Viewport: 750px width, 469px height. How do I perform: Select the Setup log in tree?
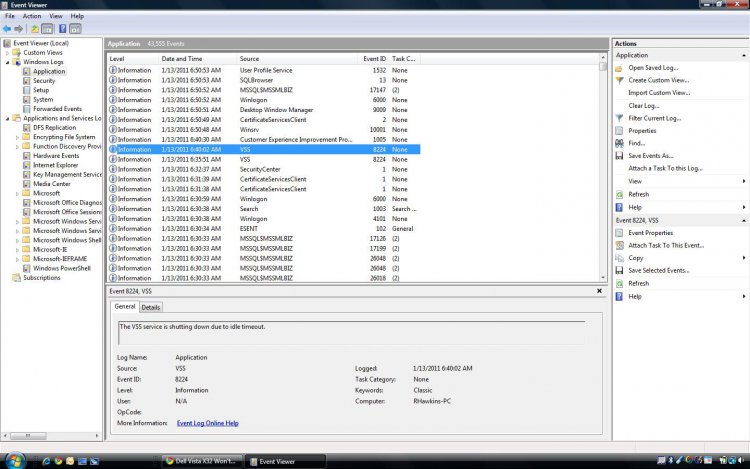tap(41, 90)
